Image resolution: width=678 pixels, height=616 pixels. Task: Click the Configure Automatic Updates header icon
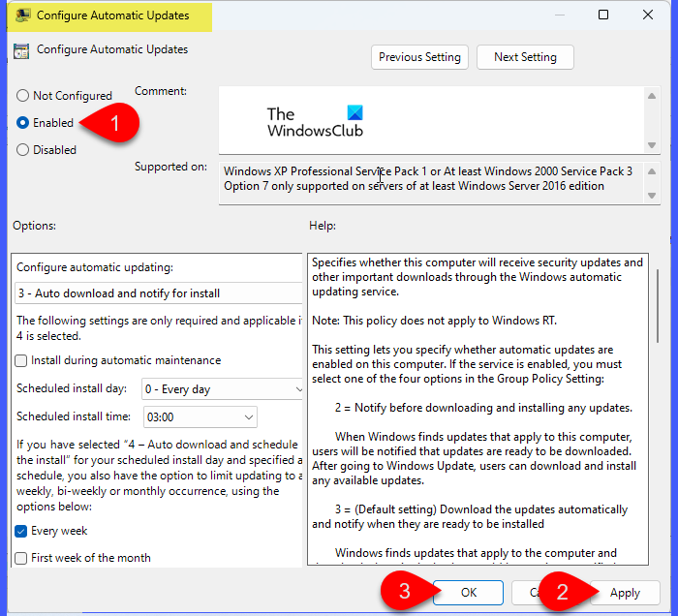click(x=21, y=50)
